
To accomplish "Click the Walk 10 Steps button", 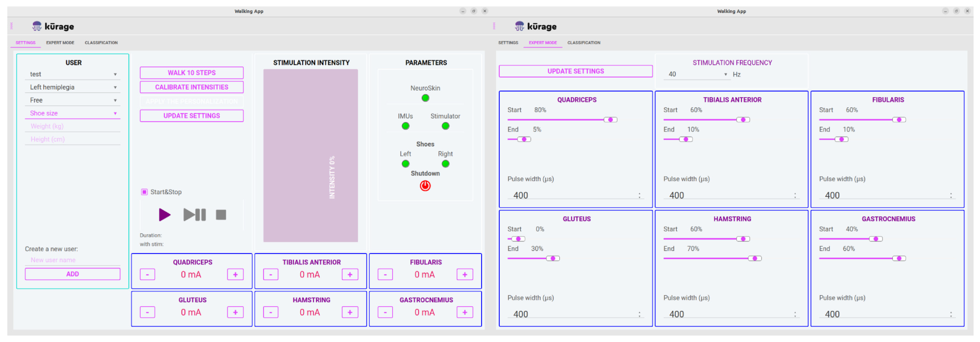I will pos(191,73).
